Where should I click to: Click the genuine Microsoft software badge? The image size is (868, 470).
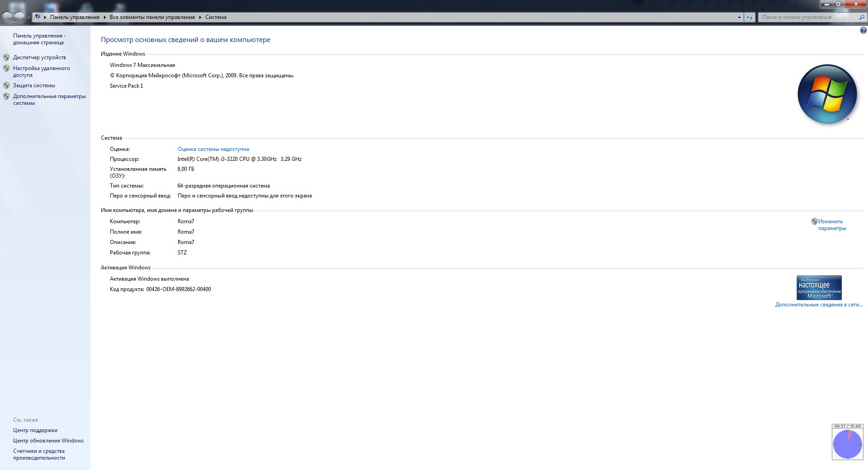pyautogui.click(x=819, y=287)
